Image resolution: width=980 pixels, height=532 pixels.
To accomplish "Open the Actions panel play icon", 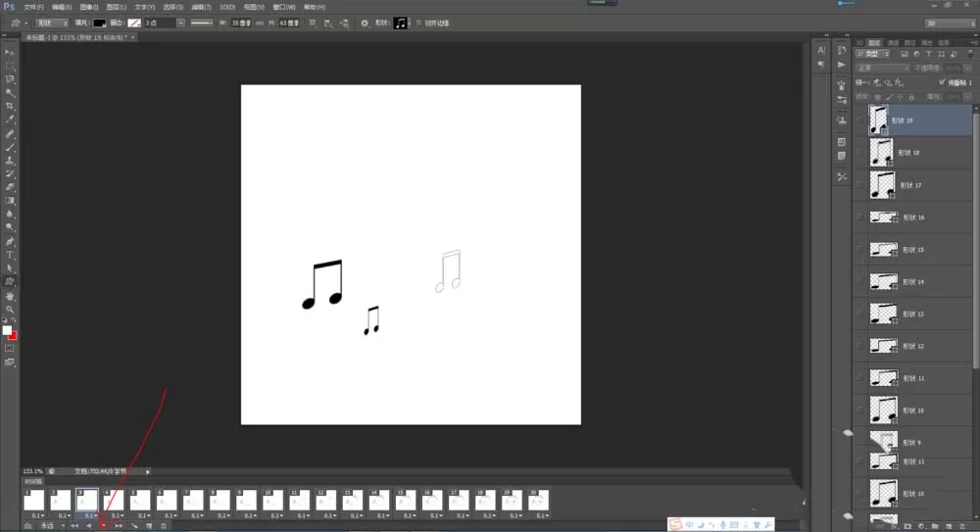I will (841, 65).
